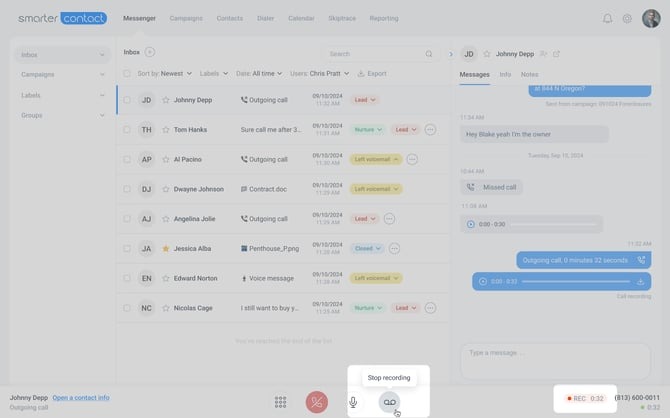Hang up the active call
Viewport: 670px width, 418px height.
(317, 402)
